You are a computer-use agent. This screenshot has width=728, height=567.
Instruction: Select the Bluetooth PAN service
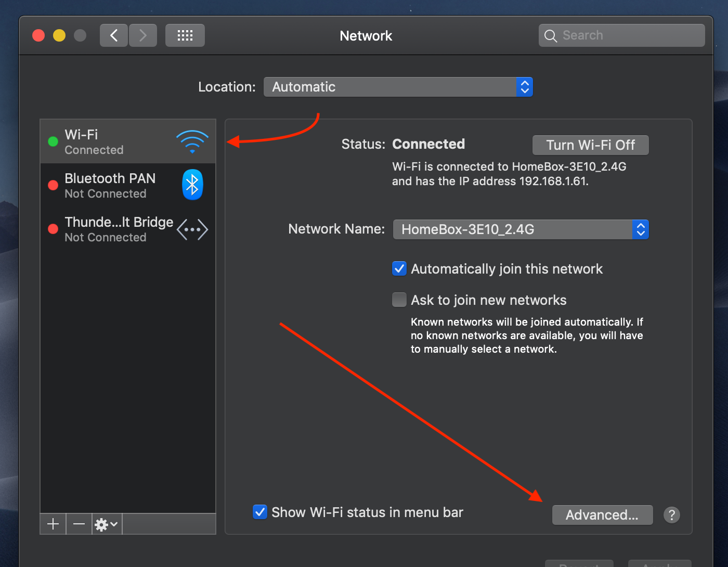pos(128,185)
